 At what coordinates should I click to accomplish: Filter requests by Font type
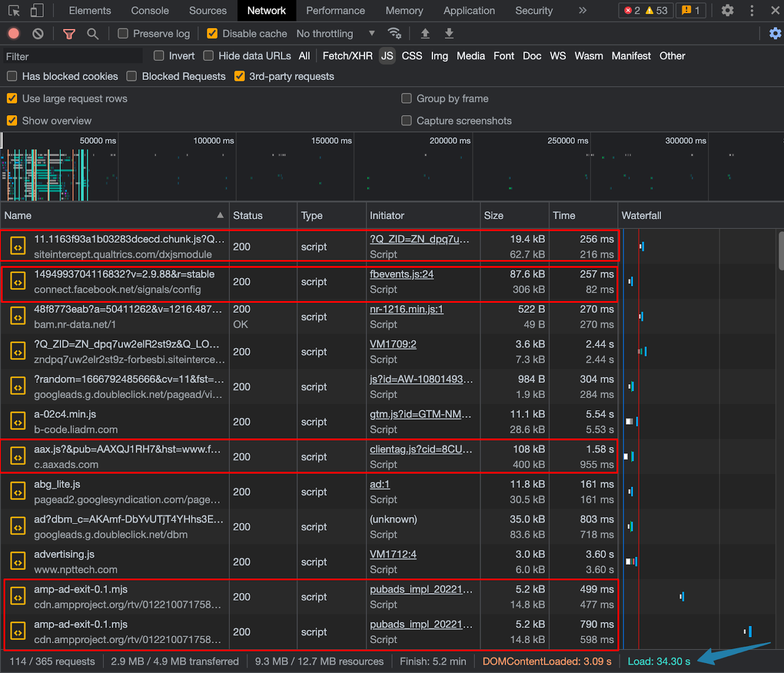[x=504, y=56]
